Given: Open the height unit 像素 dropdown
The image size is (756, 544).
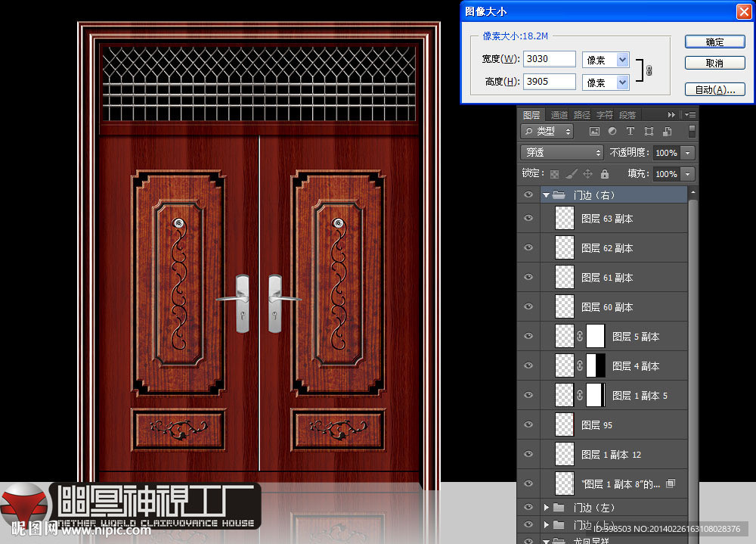Looking at the screenshot, I should tap(622, 82).
